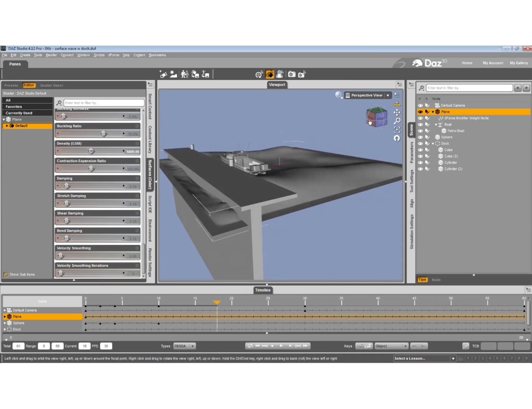The image size is (532, 409).
Task: Click the Render camera icon
Action: point(292,74)
